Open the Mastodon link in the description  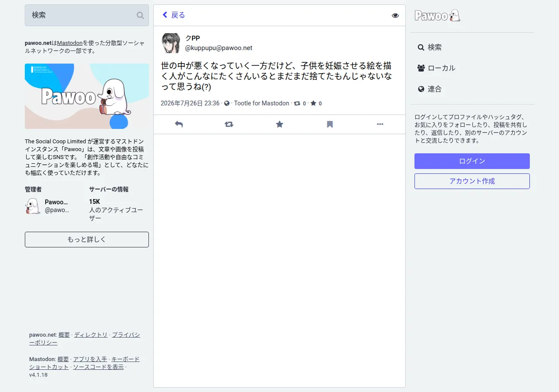point(70,43)
